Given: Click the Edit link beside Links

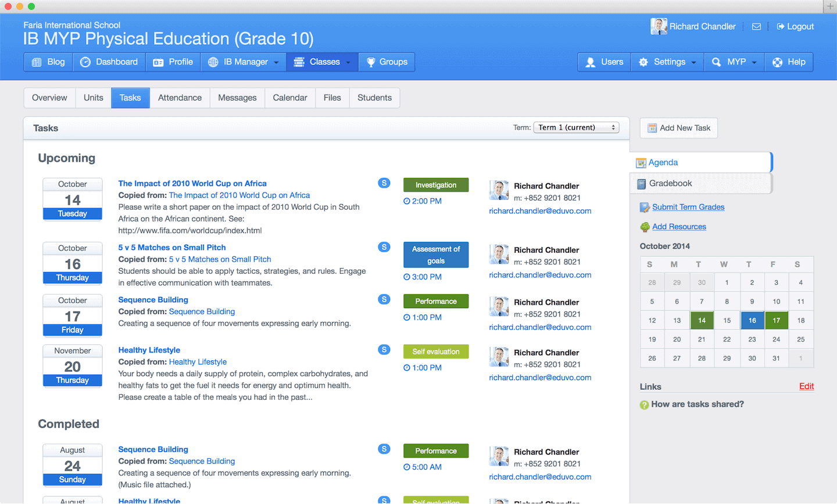Looking at the screenshot, I should coord(806,387).
